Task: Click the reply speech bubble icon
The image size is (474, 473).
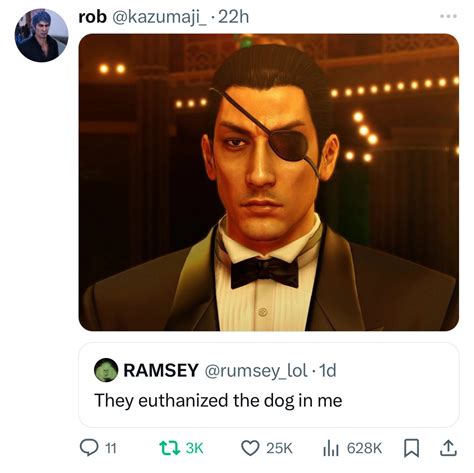Action: point(89,448)
